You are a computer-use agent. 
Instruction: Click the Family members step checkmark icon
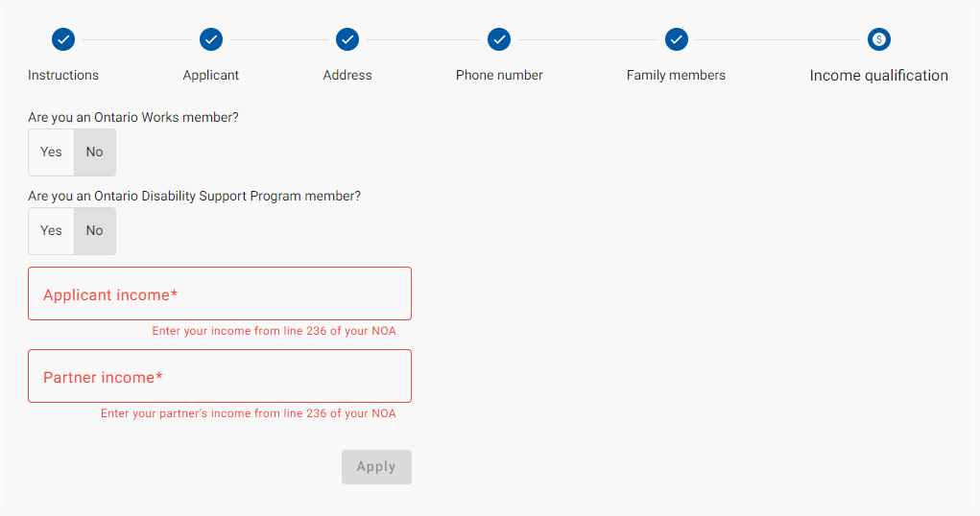click(677, 39)
